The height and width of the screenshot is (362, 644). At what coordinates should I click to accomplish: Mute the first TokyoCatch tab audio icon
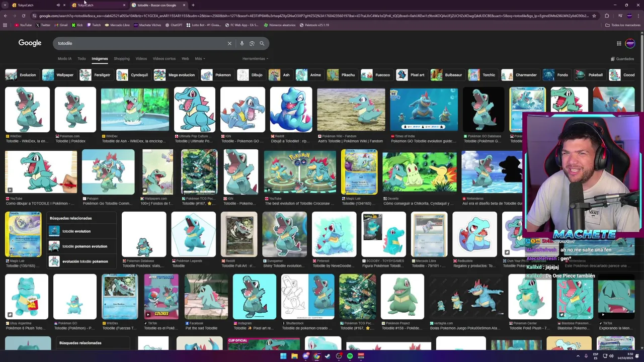point(58,5)
